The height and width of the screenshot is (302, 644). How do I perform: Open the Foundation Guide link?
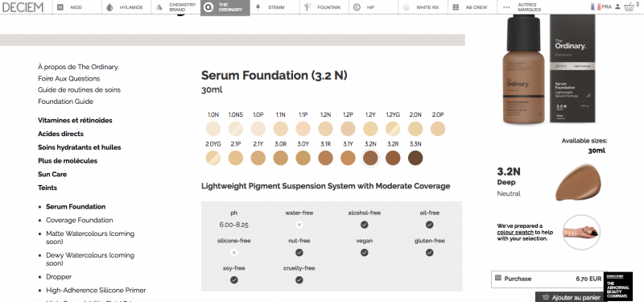click(66, 101)
